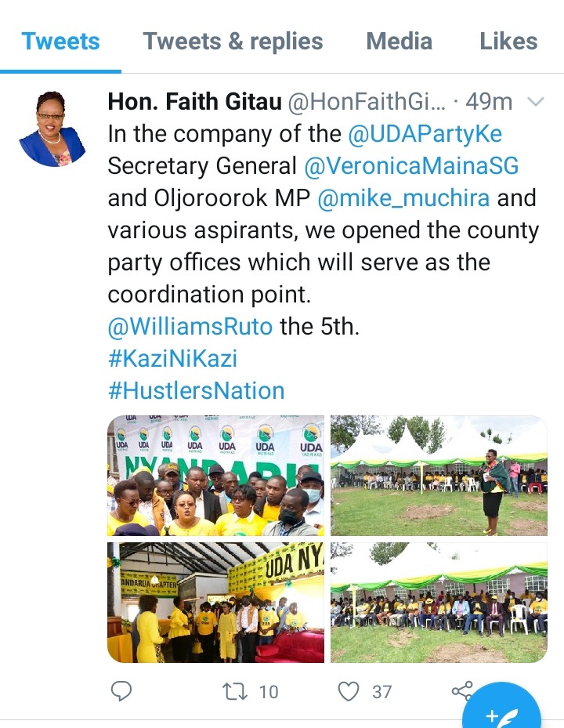Visit @VeronicaMainaSG mentioned profile
564x728 pixels.
[x=411, y=166]
